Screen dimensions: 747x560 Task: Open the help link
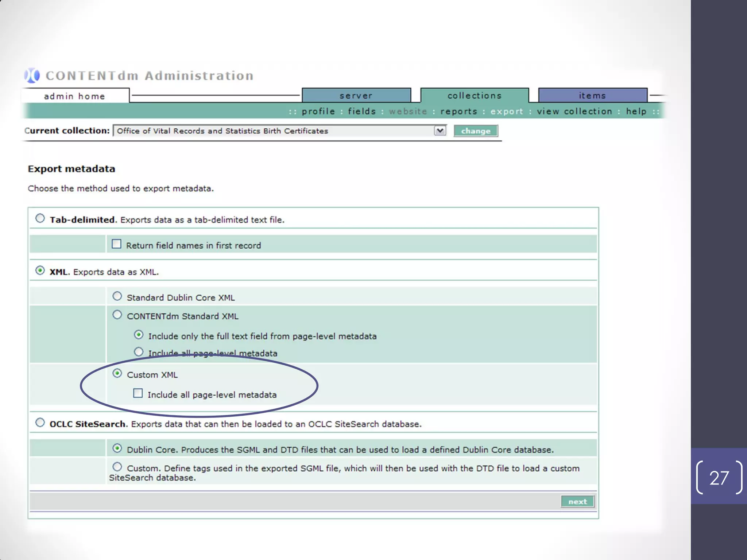636,111
